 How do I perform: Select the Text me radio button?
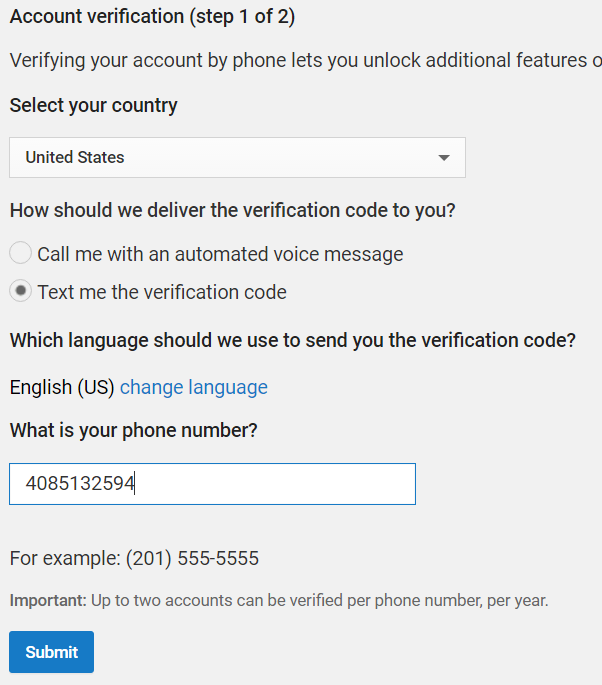[20, 291]
